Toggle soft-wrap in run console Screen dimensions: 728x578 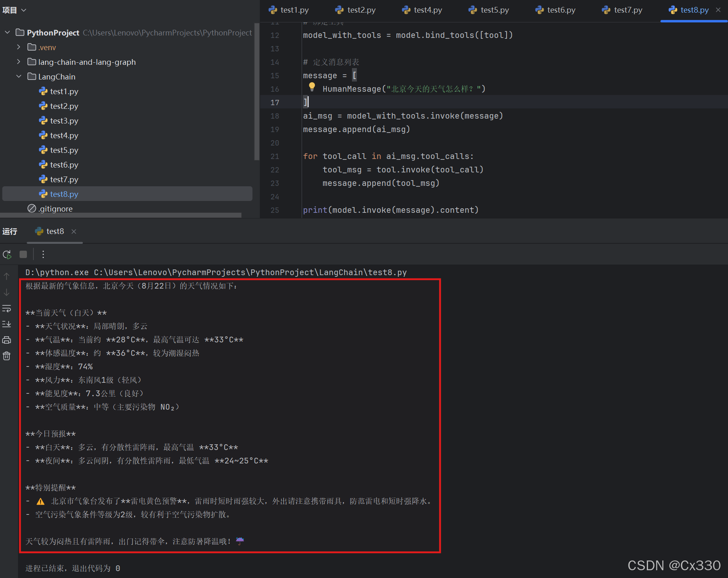coord(7,308)
